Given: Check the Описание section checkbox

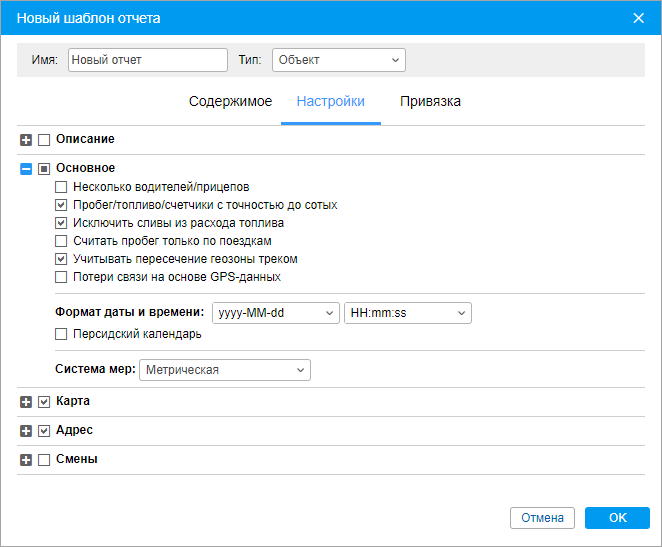Looking at the screenshot, I should tap(44, 140).
